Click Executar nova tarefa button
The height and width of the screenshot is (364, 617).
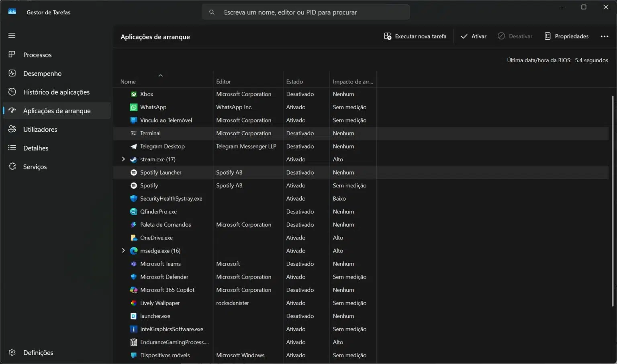tap(415, 36)
